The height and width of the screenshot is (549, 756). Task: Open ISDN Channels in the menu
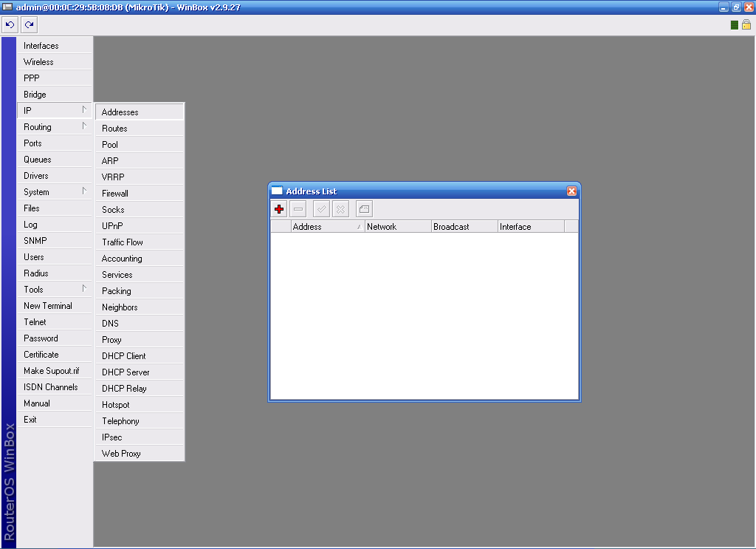click(x=55, y=387)
